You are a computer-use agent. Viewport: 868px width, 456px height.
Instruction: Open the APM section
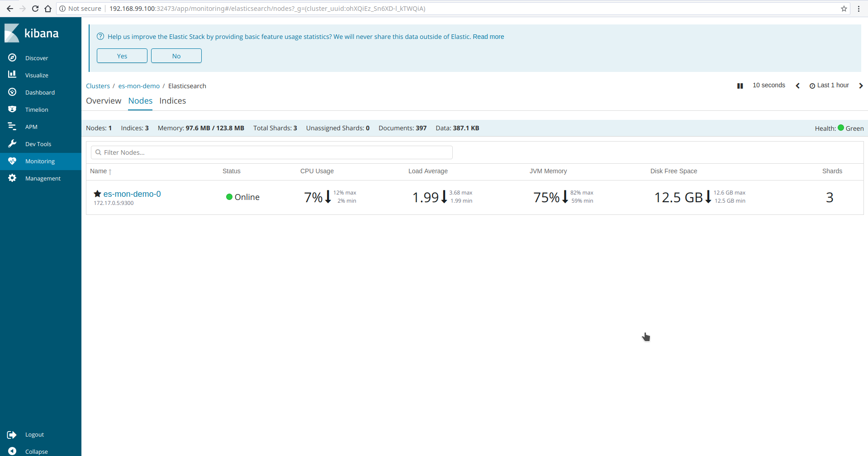click(32, 127)
